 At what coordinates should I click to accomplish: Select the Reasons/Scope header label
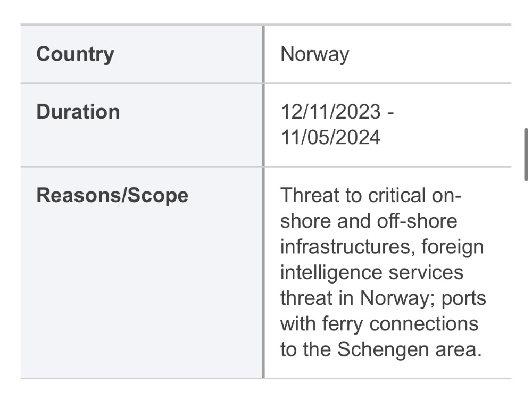[x=112, y=195]
